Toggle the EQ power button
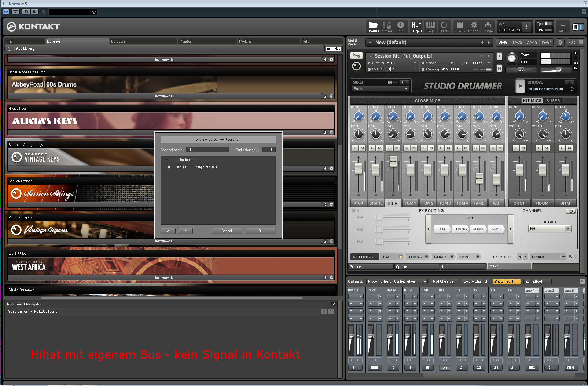The width and height of the screenshot is (588, 386). [401, 257]
